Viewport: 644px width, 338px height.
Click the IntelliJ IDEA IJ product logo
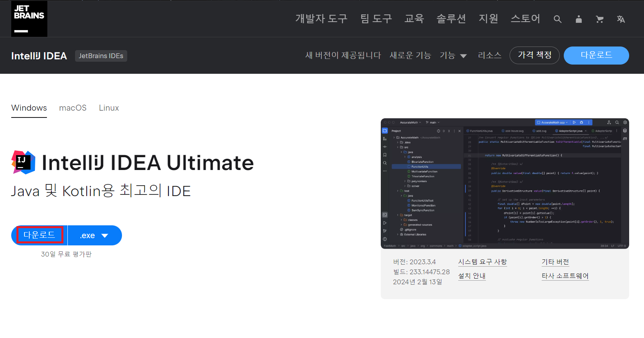[x=23, y=162]
